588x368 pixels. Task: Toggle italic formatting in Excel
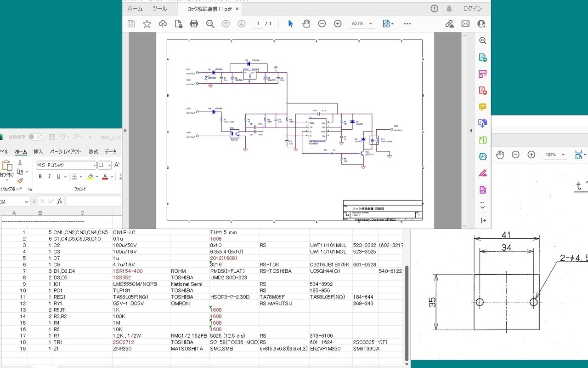click(50, 177)
